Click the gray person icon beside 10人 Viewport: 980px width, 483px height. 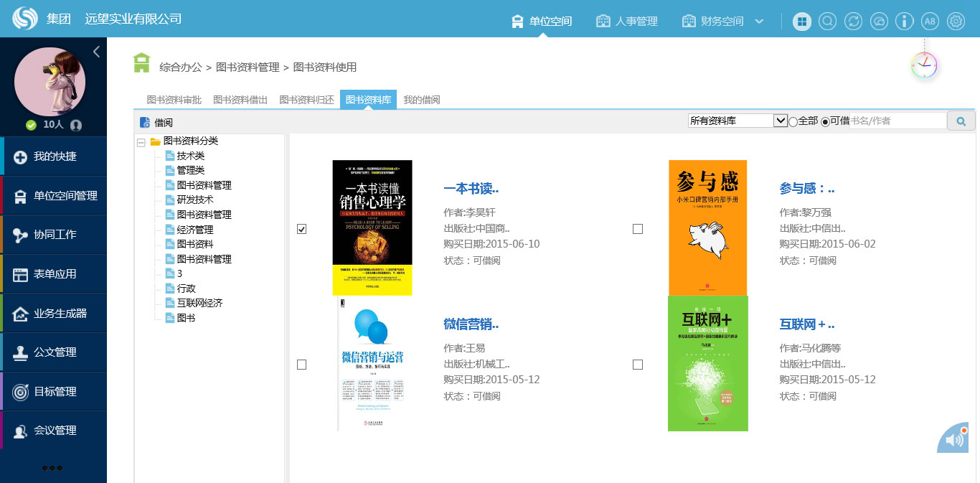click(x=76, y=125)
